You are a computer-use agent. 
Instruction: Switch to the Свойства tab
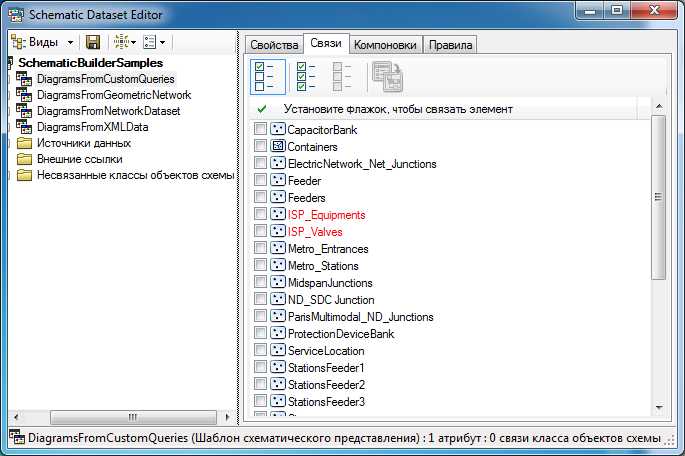pyautogui.click(x=273, y=45)
